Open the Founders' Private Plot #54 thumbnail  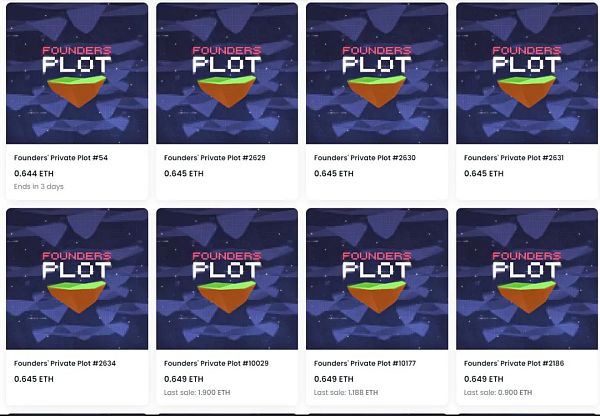point(76,74)
